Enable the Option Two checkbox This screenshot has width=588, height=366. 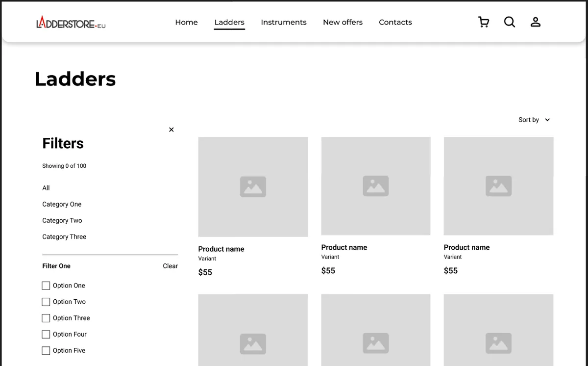(46, 302)
